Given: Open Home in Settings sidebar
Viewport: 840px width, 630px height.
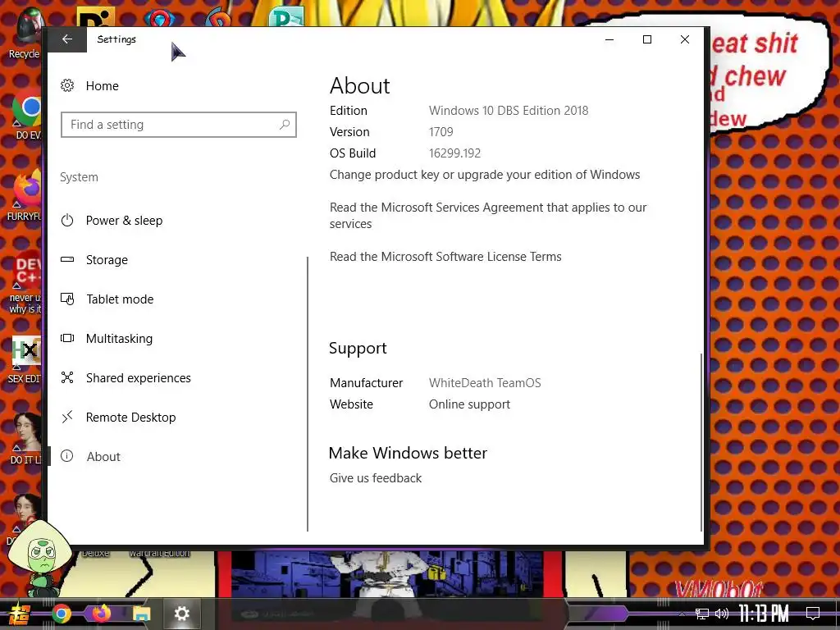Looking at the screenshot, I should (x=102, y=85).
